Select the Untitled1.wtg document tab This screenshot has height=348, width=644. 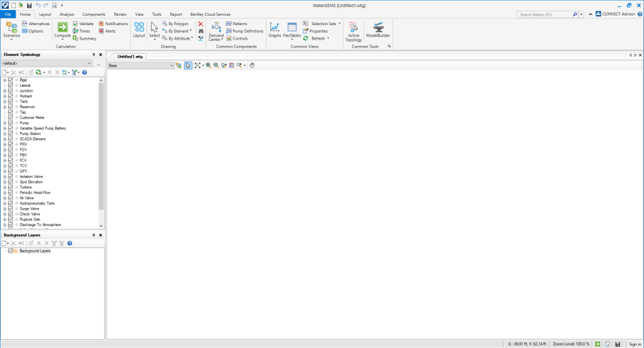click(x=130, y=57)
